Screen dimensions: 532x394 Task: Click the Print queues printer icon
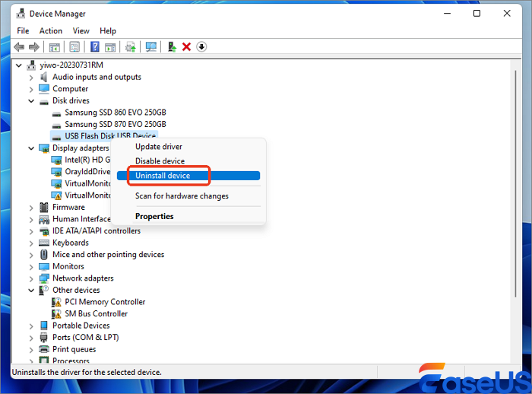point(44,349)
